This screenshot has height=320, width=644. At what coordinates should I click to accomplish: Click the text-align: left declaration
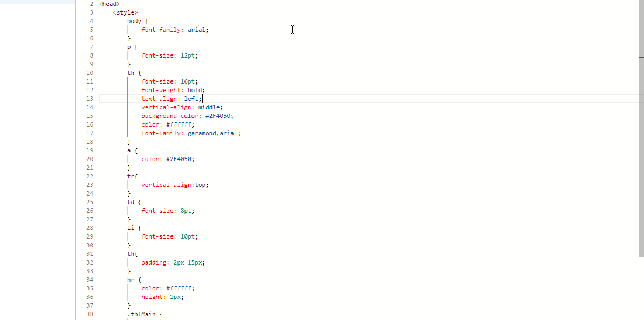coord(170,99)
